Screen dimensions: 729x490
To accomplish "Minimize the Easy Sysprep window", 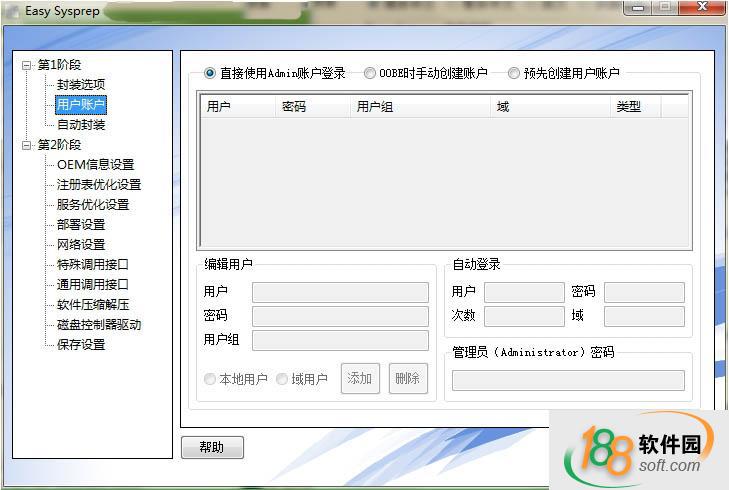I will pos(638,7).
